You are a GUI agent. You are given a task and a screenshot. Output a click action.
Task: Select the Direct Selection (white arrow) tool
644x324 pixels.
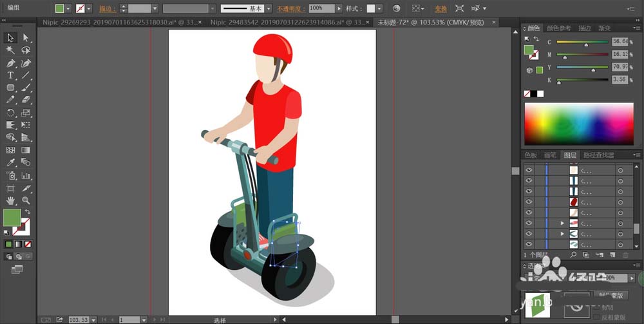26,38
